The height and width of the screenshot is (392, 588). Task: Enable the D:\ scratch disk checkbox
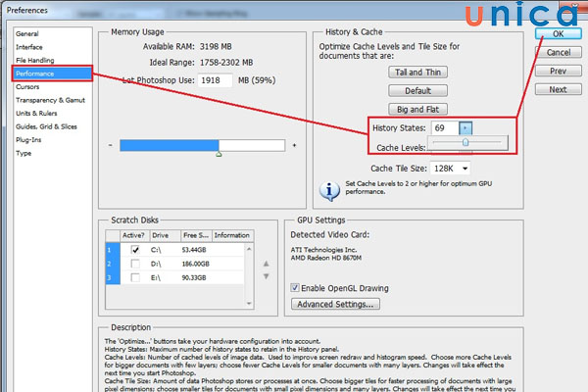135,264
